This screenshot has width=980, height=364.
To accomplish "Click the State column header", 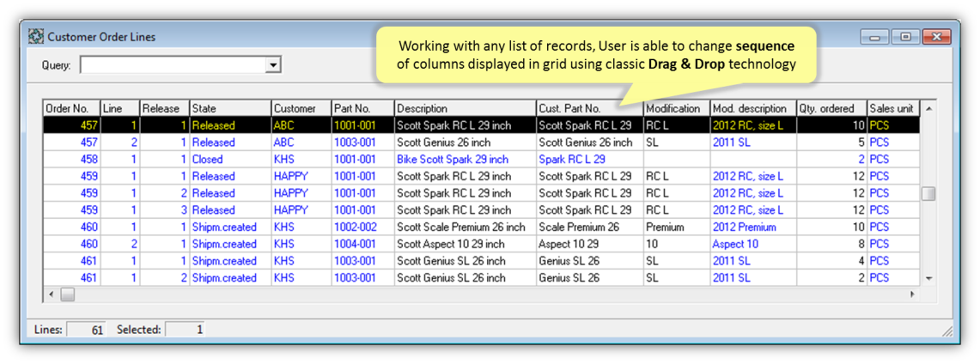I will tap(229, 109).
